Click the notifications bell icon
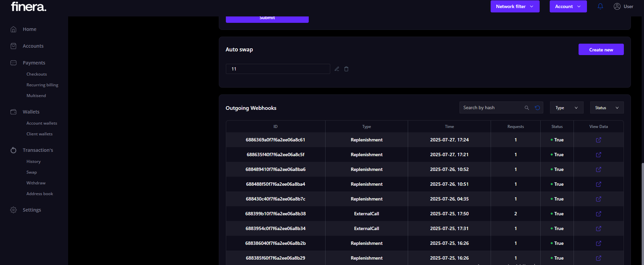Screen dimensions: 644x265 point(600,6)
